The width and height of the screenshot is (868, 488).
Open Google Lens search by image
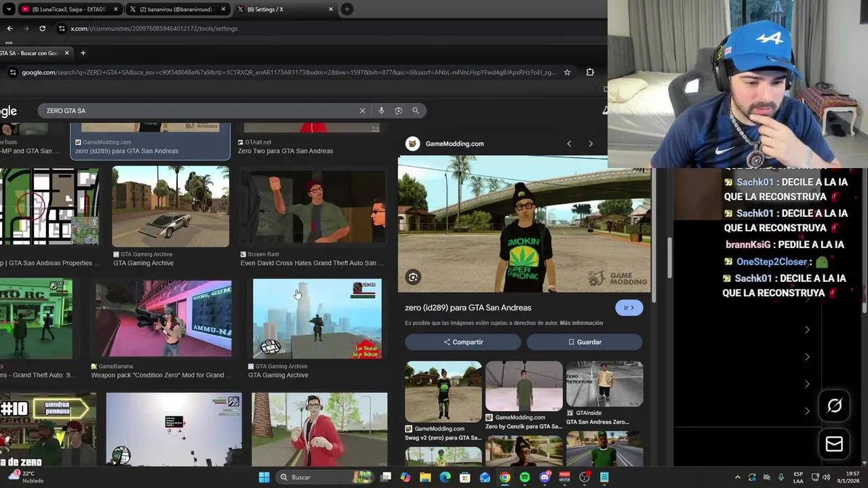[x=399, y=110]
